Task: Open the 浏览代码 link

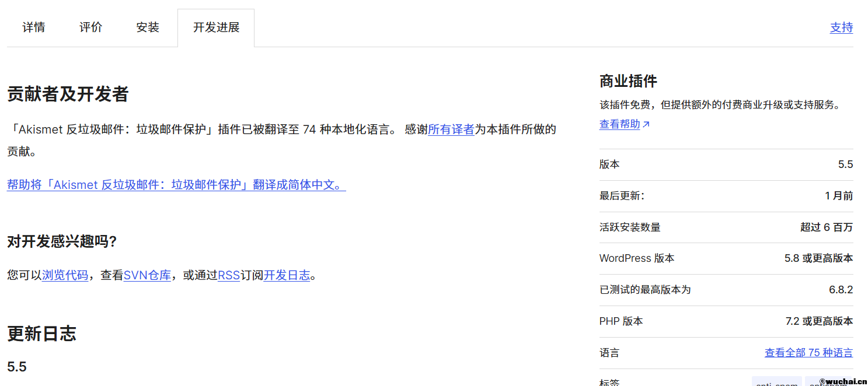Action: [x=65, y=275]
